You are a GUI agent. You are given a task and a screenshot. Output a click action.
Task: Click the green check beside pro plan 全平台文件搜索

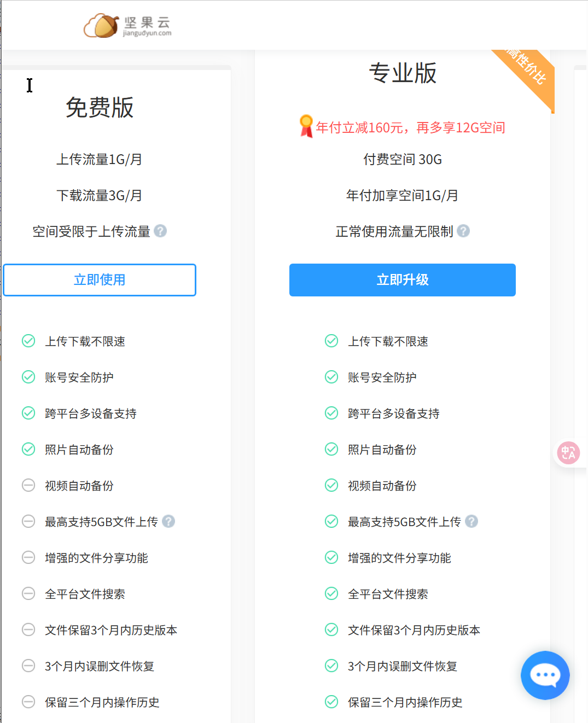point(331,594)
